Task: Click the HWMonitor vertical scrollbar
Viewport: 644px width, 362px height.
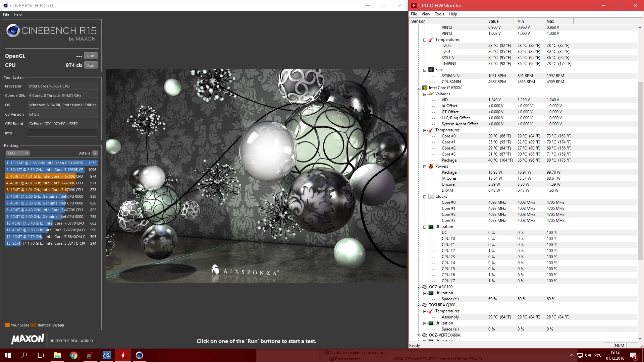Action: pyautogui.click(x=640, y=168)
